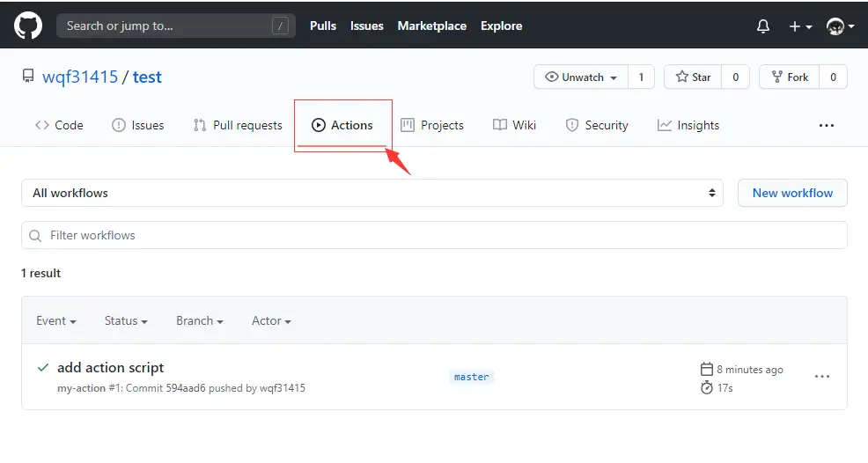This screenshot has height=463, width=868.
Task: Open the Branch filter dropdown
Action: (x=199, y=321)
